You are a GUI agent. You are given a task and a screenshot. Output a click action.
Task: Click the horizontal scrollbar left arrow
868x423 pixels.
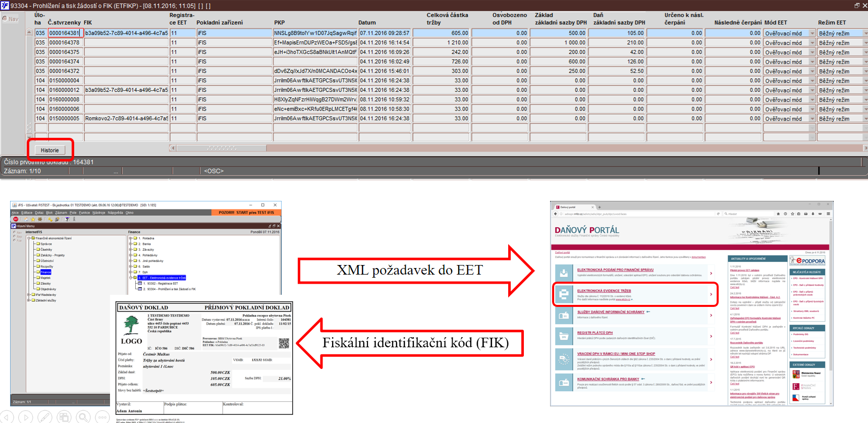[173, 148]
